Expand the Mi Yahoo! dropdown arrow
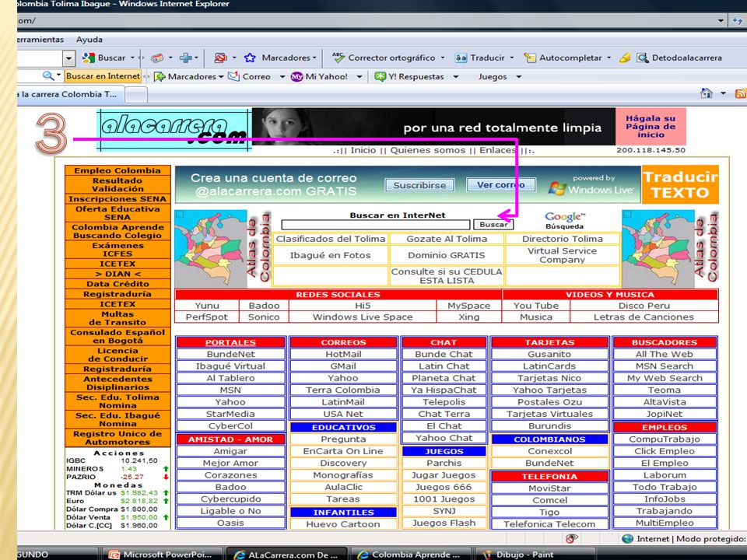Viewport: 747px width, 560px height. pos(359,76)
